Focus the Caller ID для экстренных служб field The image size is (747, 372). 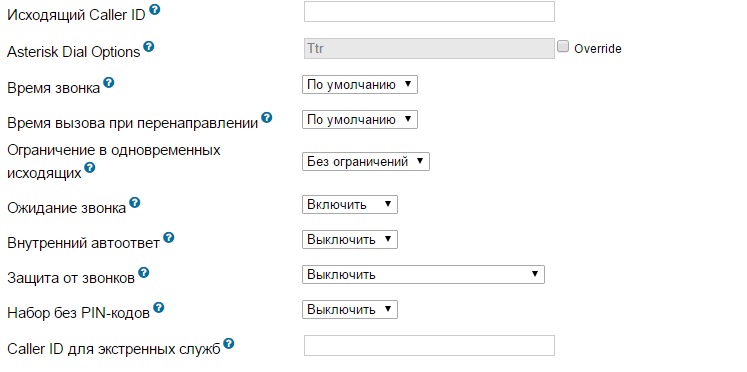coord(429,345)
